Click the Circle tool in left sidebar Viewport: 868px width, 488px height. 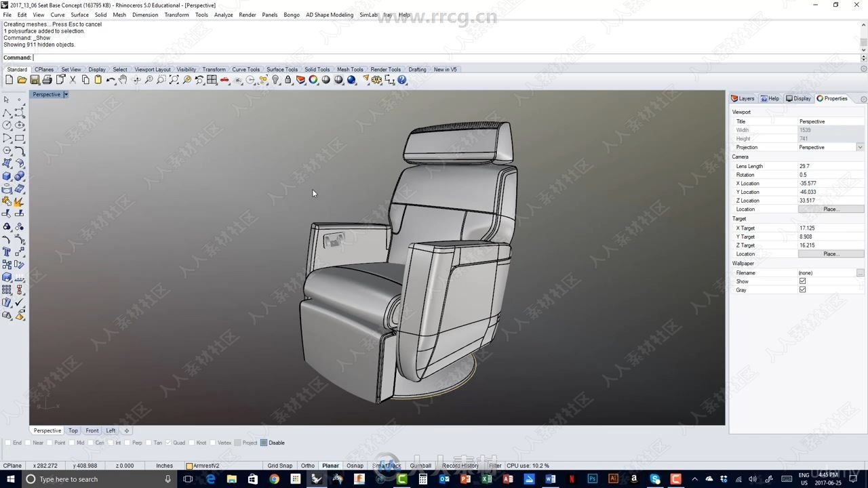[x=7, y=125]
